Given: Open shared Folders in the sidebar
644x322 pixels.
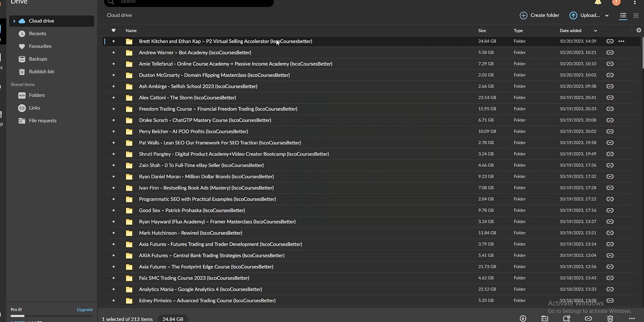Looking at the screenshot, I should 37,95.
